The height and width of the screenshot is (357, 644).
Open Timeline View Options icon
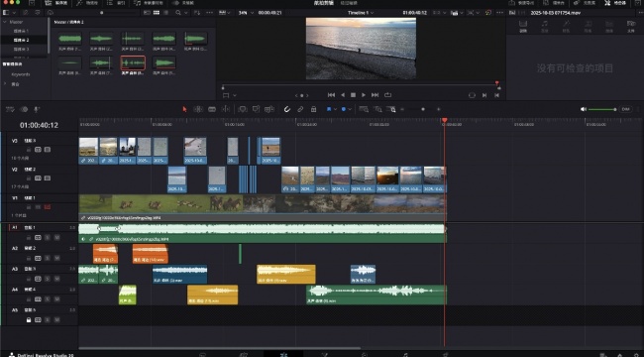pyautogui.click(x=10, y=109)
